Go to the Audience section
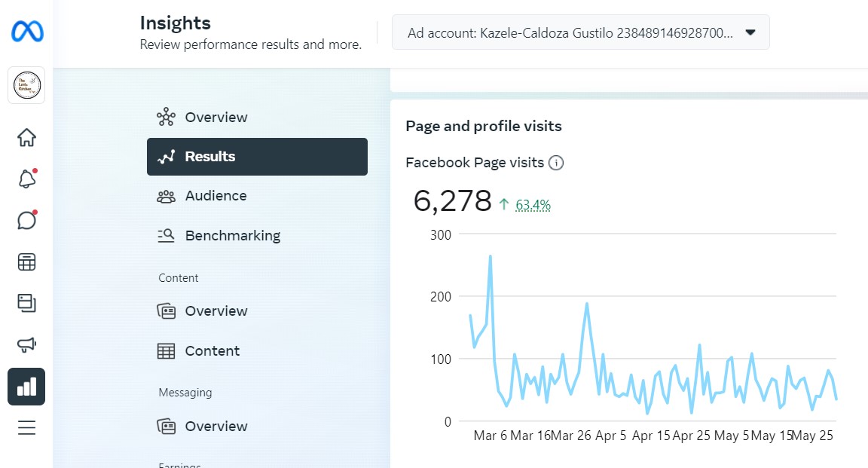Image resolution: width=868 pixels, height=468 pixels. coord(215,196)
